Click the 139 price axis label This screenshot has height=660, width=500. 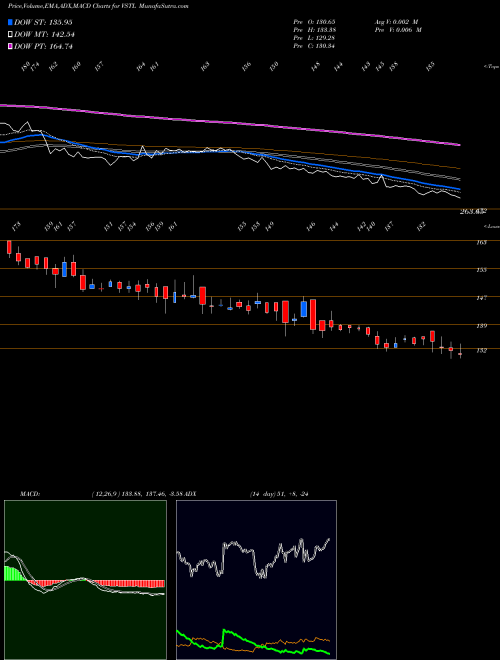482,325
